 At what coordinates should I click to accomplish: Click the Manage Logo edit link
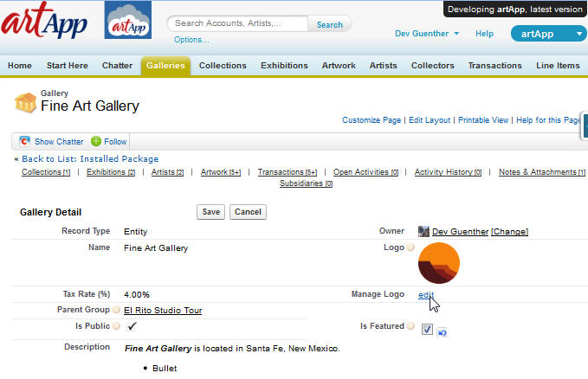426,295
